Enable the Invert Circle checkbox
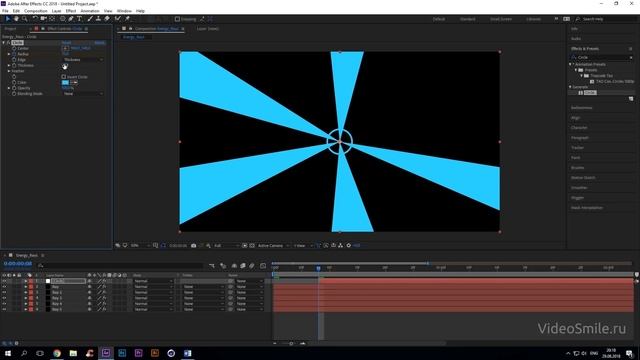This screenshot has height=360, width=640. pyautogui.click(x=64, y=77)
